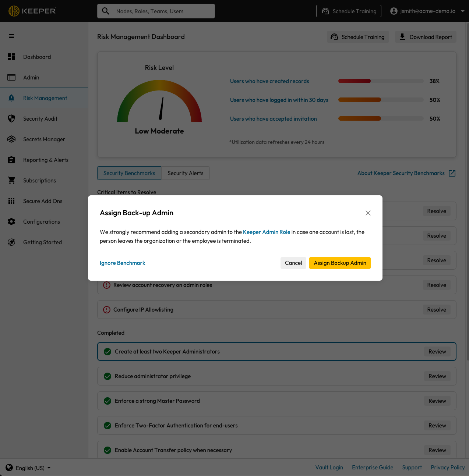Screen dimensions: 469x476
Task: Click Download Report button
Action: tap(426, 37)
